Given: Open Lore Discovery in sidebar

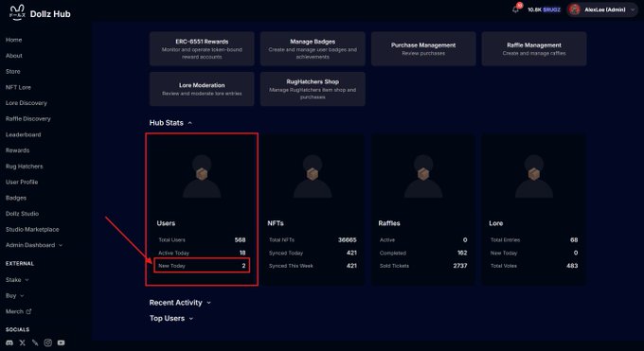Looking at the screenshot, I should [27, 103].
